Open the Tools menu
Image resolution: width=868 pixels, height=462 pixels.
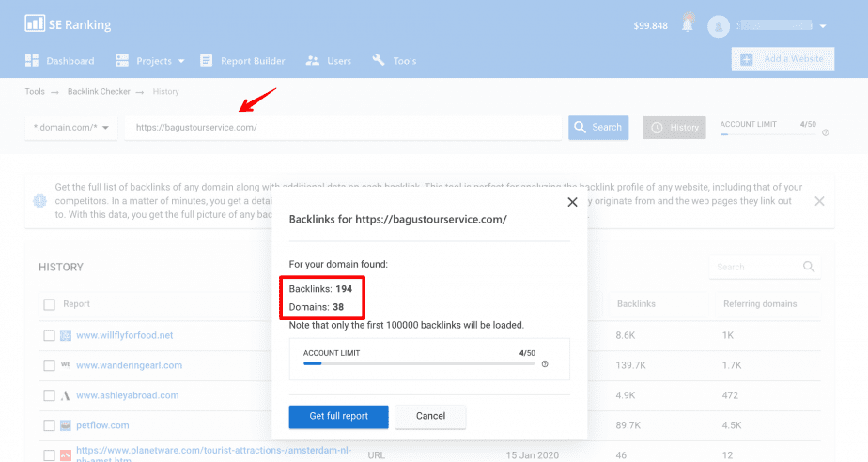pyautogui.click(x=395, y=61)
